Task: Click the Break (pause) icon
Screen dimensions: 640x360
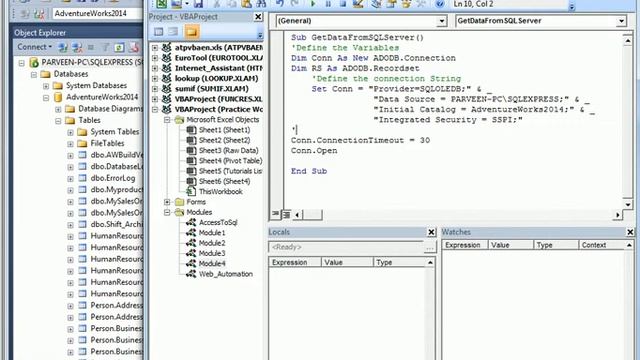Action: 328,4
